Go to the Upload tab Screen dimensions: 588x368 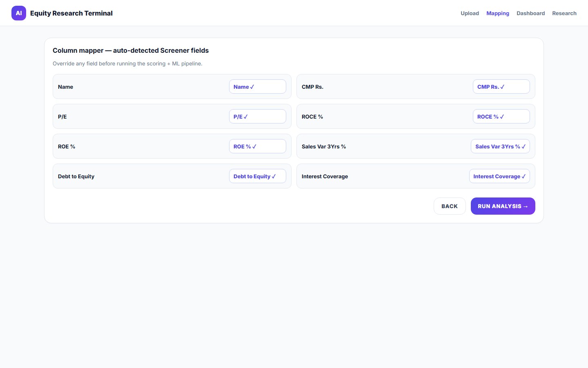click(x=470, y=13)
